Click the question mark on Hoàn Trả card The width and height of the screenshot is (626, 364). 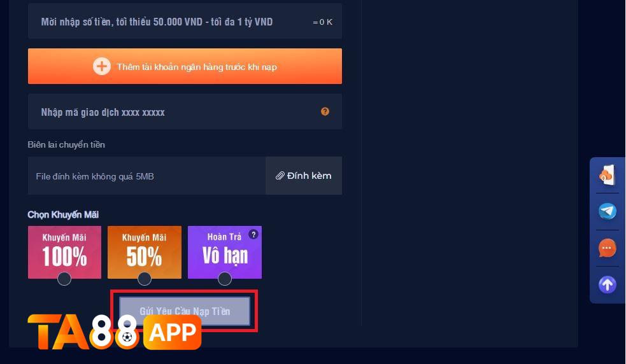253,234
